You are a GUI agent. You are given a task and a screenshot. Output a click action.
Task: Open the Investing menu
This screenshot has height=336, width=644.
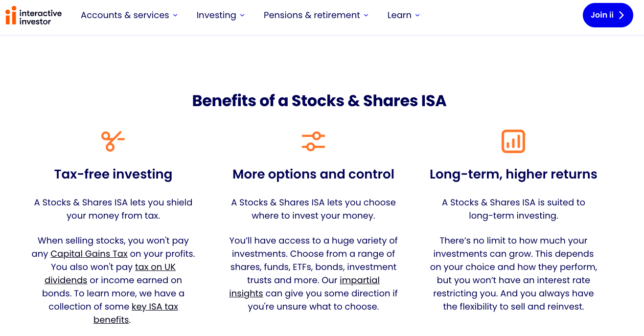click(216, 15)
